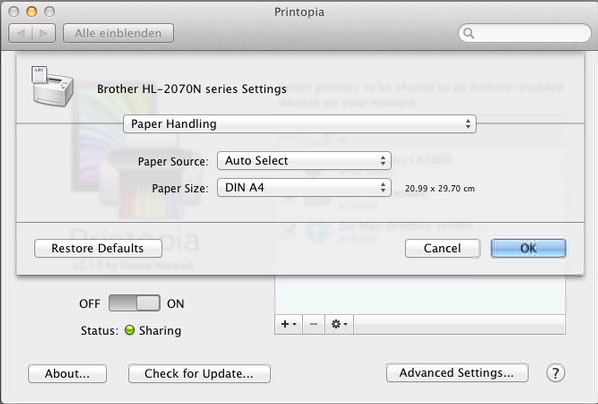Click the minus remove printer button
Viewport: 598px width, 404px height.
click(x=313, y=324)
